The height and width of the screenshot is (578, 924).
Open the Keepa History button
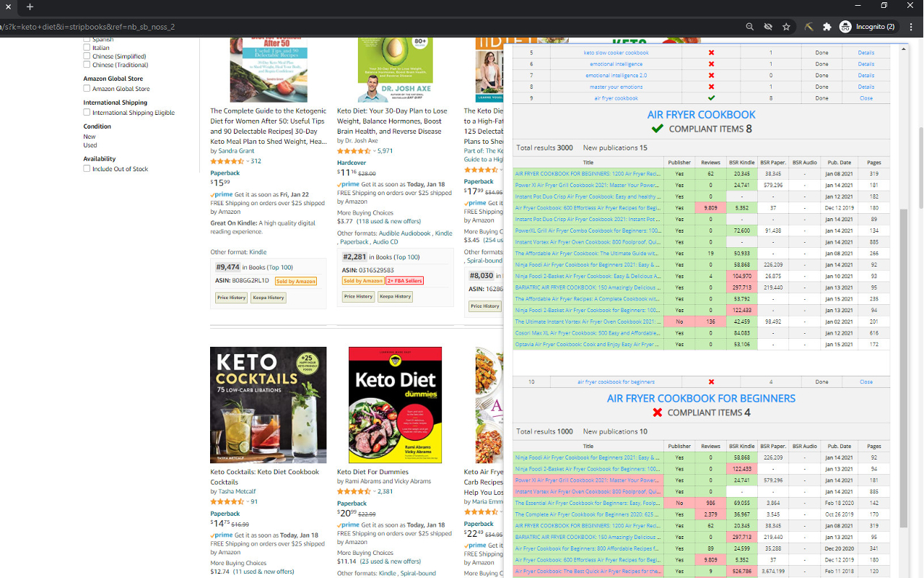pyautogui.click(x=268, y=297)
